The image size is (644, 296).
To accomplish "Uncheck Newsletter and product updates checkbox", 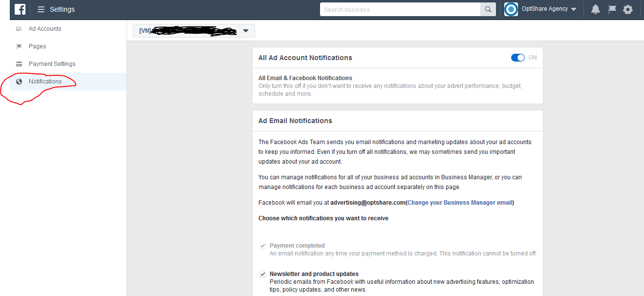I will point(263,274).
